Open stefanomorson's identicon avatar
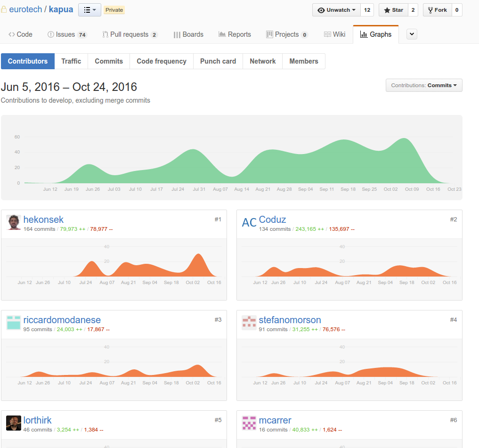The image size is (479, 448). point(249,322)
